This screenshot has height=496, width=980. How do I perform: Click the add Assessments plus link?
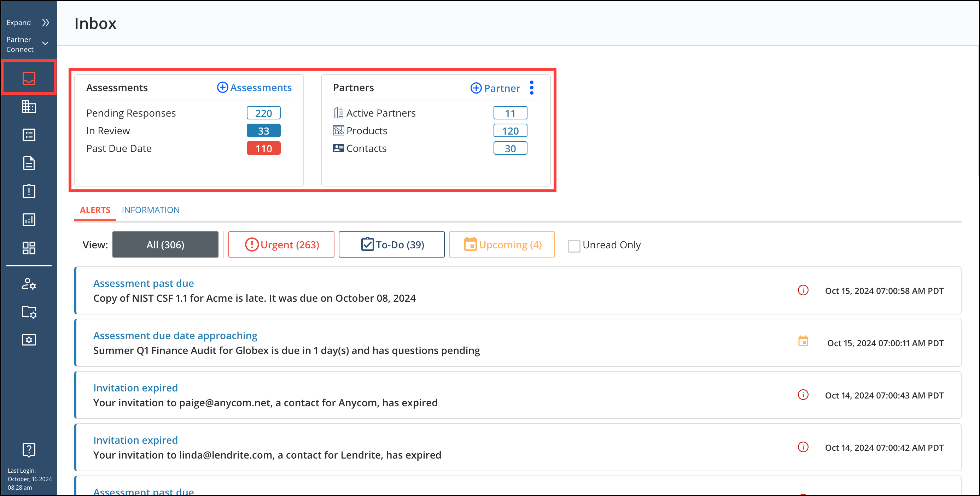[x=254, y=87]
